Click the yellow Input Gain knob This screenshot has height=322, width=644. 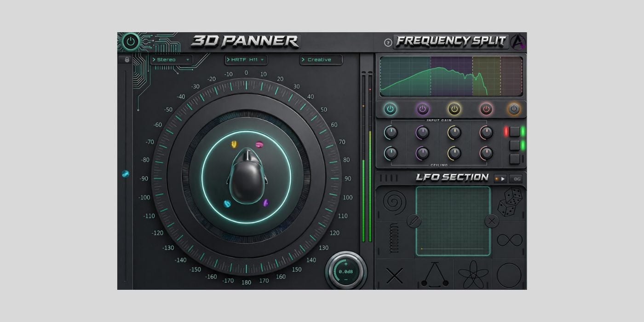(454, 133)
